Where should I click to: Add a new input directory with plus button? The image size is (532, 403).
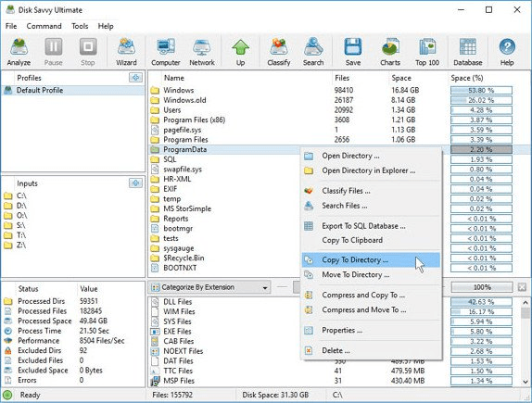(x=135, y=183)
